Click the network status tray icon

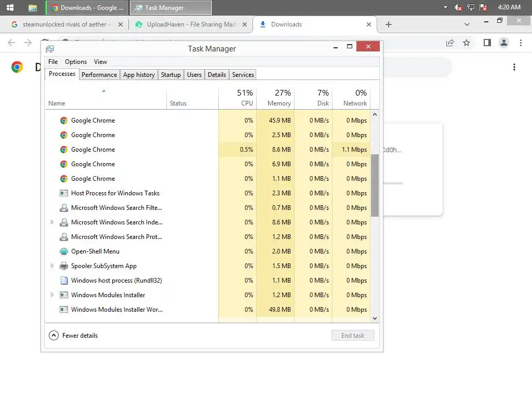point(471,7)
